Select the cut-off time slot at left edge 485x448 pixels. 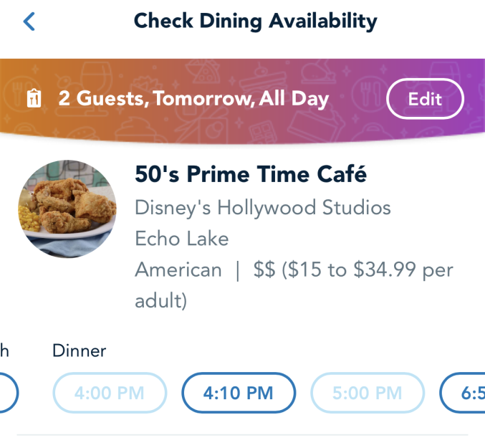click(9, 393)
